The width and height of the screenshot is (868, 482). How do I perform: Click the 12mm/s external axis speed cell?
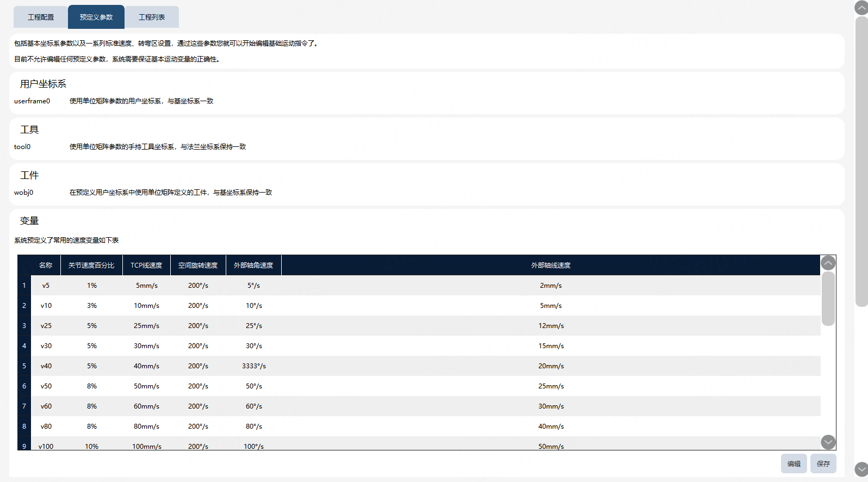coord(551,326)
